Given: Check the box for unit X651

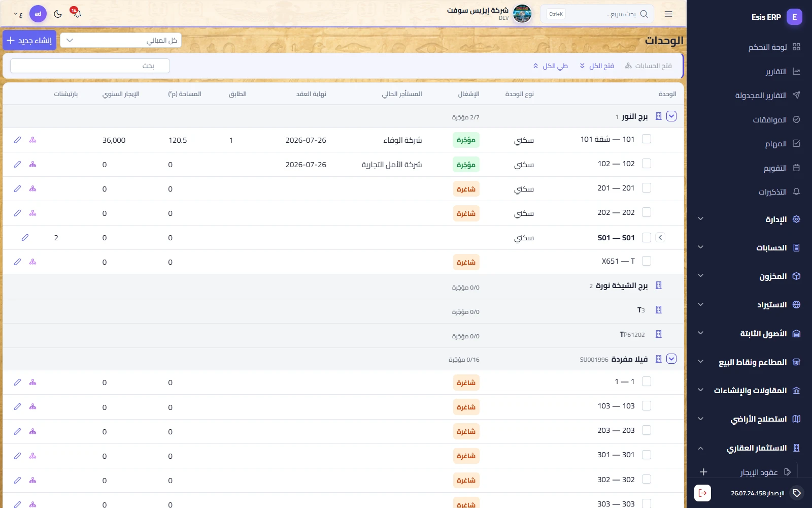Looking at the screenshot, I should tap(647, 261).
